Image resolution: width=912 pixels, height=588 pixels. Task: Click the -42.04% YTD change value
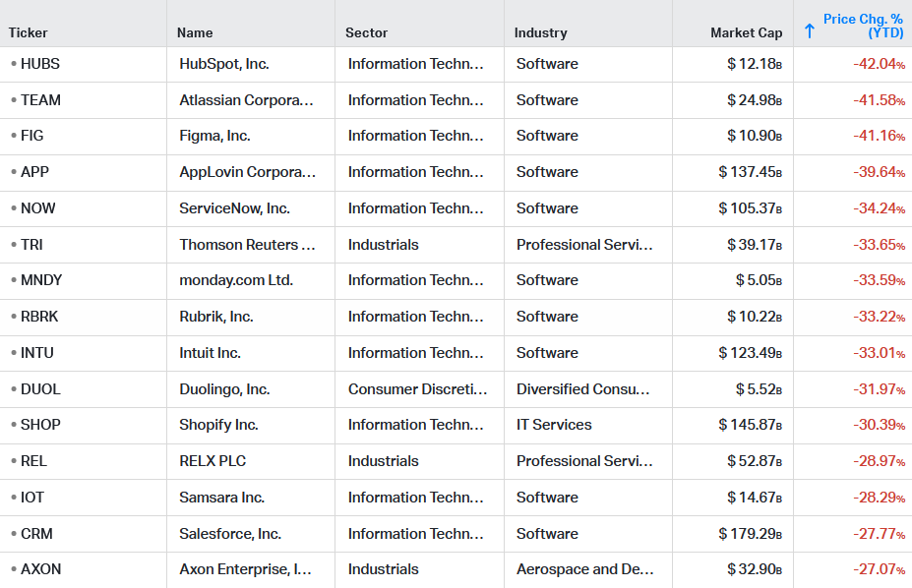point(879,64)
